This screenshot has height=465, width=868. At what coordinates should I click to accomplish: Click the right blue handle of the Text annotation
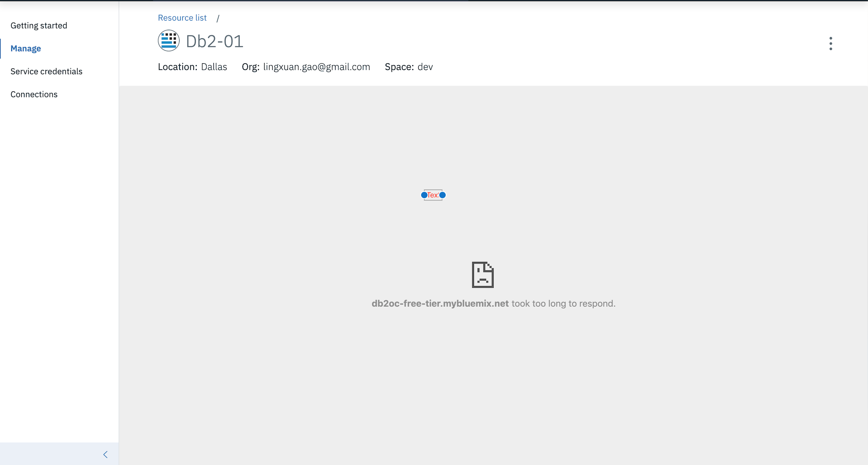[x=442, y=195]
